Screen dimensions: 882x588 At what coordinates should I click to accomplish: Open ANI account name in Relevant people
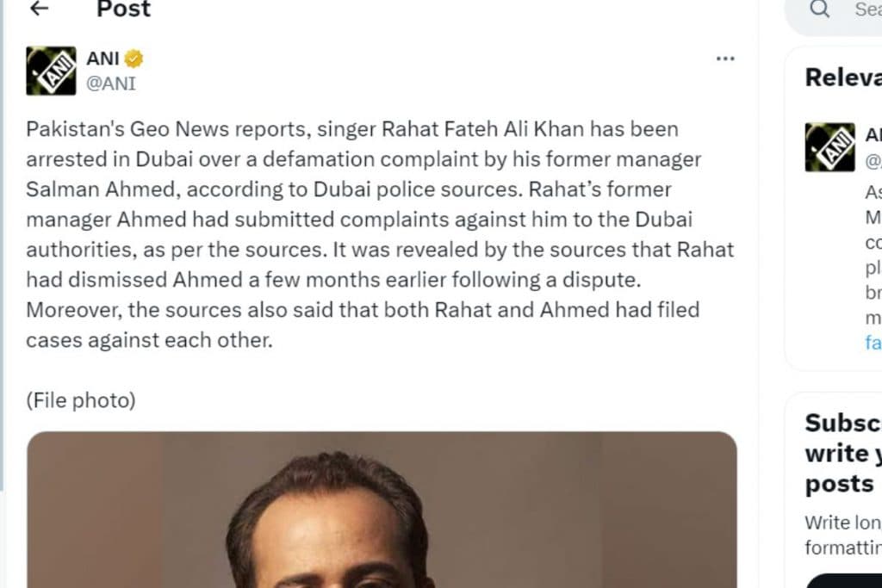click(x=873, y=135)
